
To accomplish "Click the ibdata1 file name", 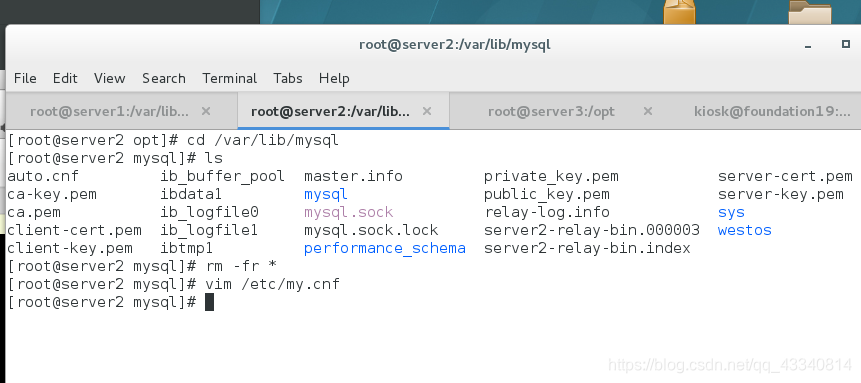I will [191, 194].
